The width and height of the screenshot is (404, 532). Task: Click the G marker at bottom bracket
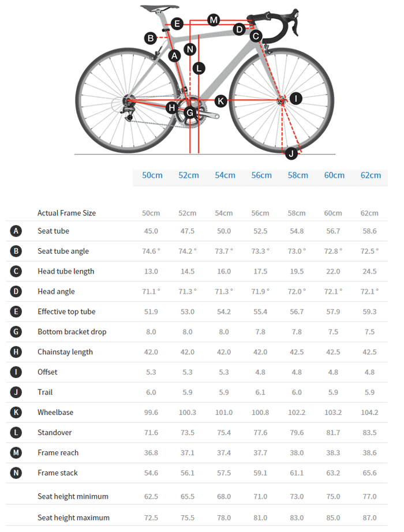coord(190,112)
